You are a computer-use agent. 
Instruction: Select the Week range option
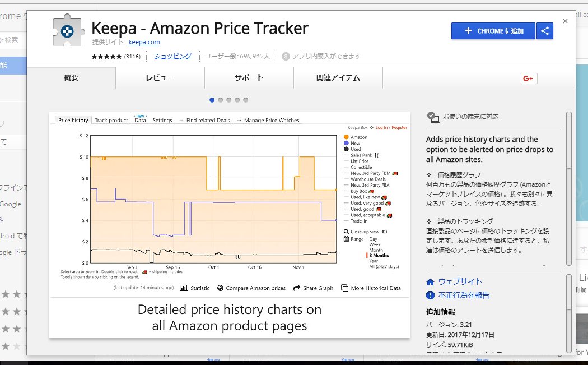pos(375,244)
